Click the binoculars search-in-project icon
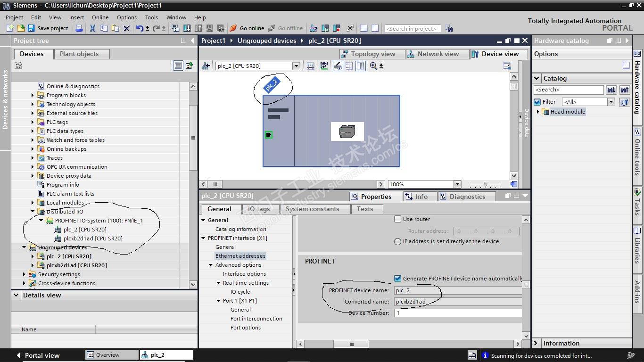The height and width of the screenshot is (362, 644). 449,28
